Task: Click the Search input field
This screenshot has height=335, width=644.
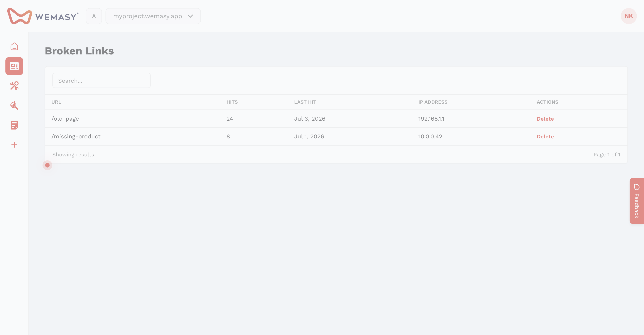Action: tap(101, 81)
